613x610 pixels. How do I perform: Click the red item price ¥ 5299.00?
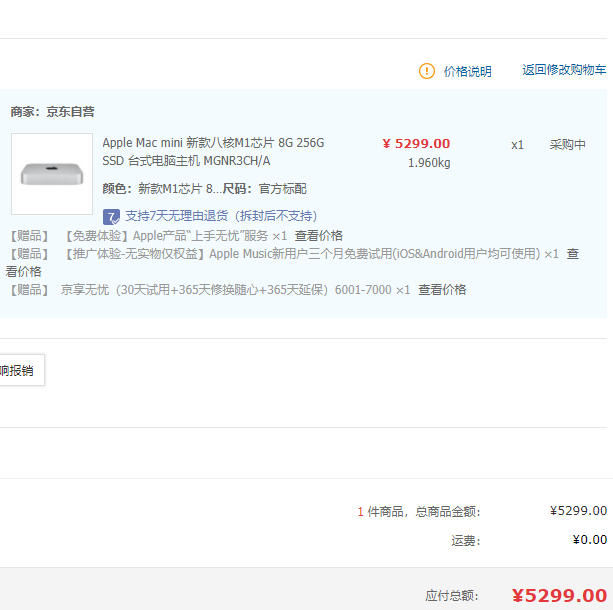(x=416, y=144)
